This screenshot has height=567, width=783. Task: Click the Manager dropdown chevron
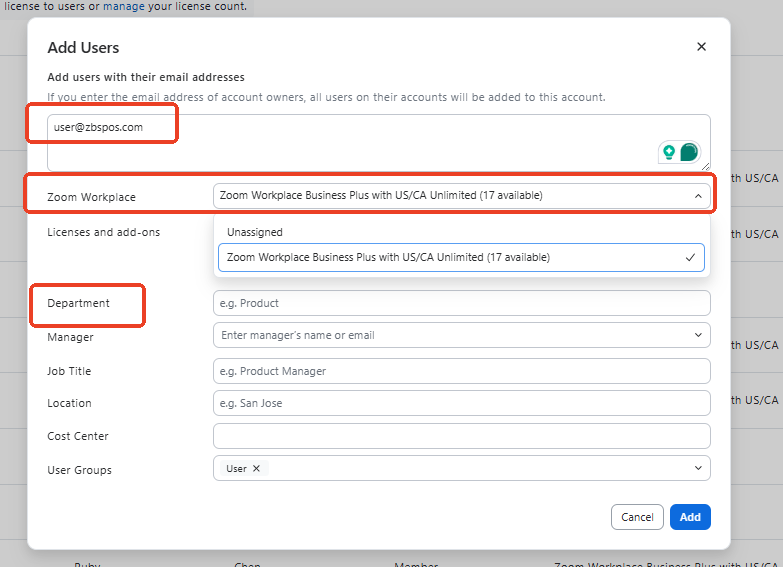coord(698,335)
